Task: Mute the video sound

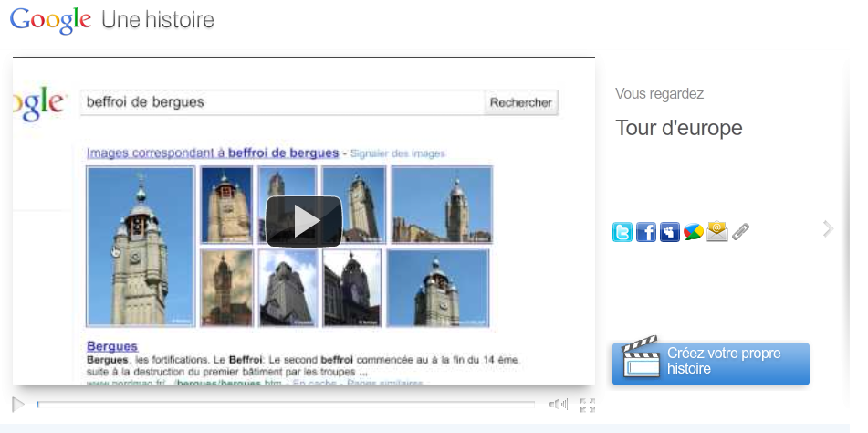Action: [x=559, y=405]
